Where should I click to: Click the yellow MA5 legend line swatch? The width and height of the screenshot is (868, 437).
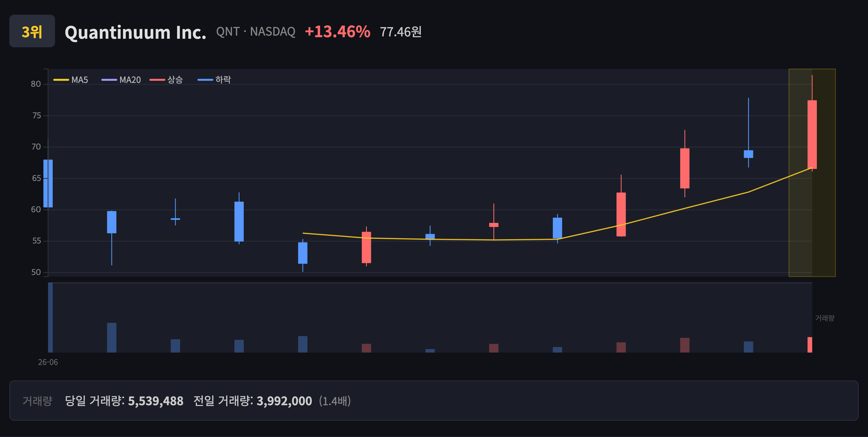[x=61, y=80]
